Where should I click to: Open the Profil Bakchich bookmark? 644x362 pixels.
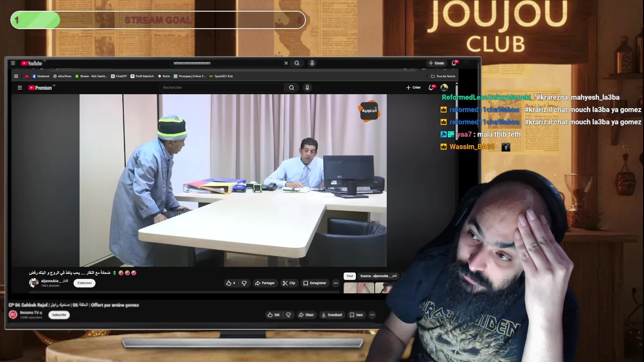point(142,76)
